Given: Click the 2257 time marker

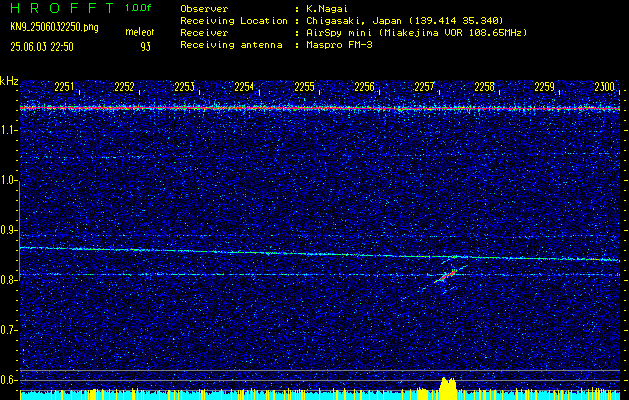Looking at the screenshot, I should point(424,87).
